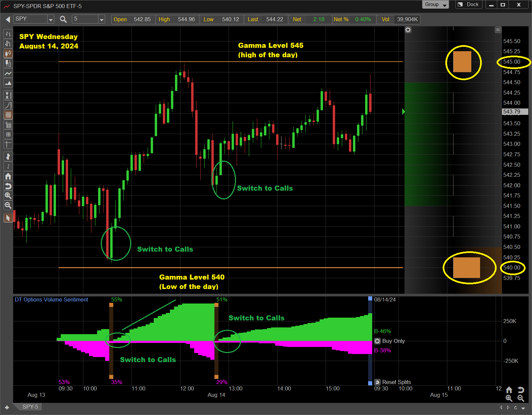Click the next tab right triangle
532x415 pixels.
508,408
